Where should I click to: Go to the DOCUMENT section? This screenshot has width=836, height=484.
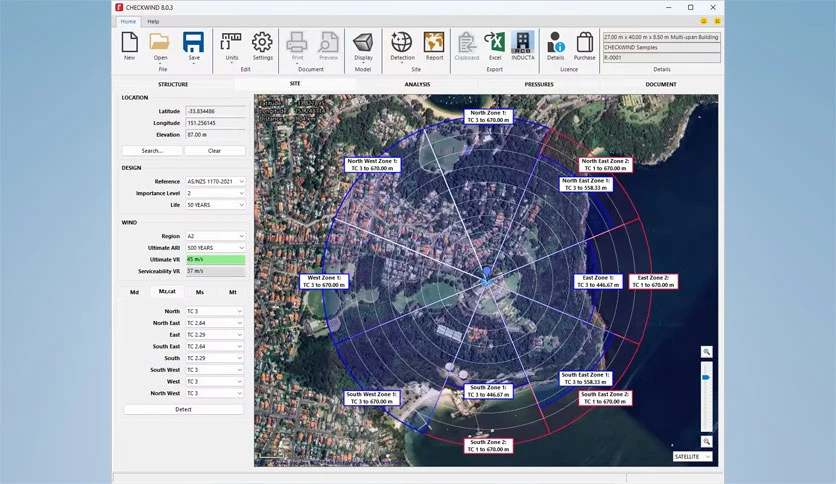coord(661,84)
